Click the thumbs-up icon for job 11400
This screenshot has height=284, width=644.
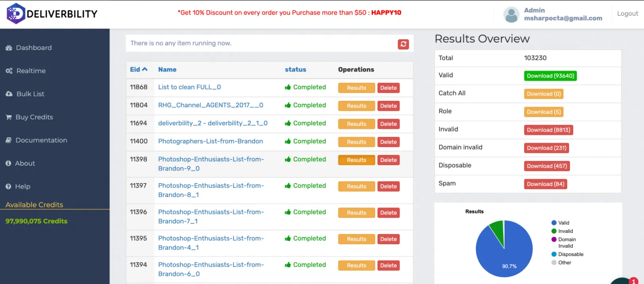tap(288, 141)
